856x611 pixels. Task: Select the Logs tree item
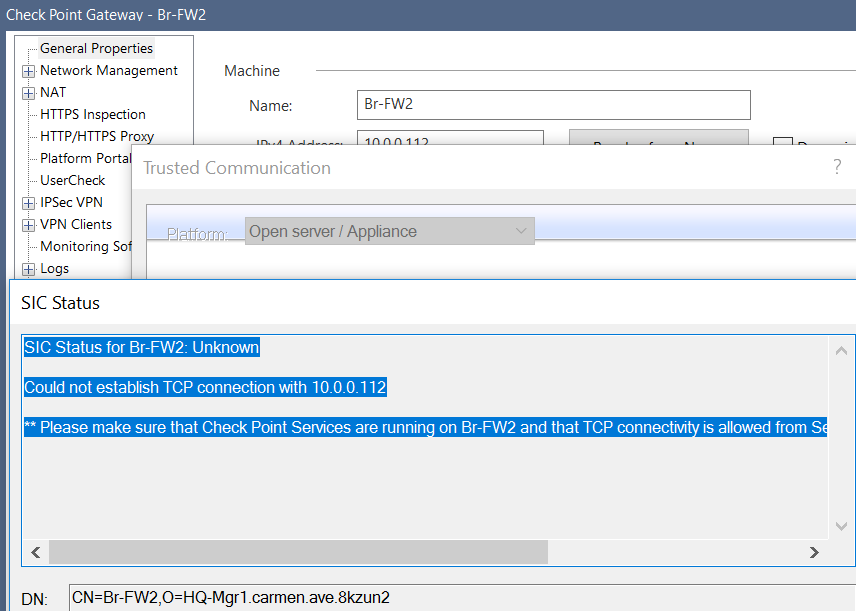pos(55,268)
